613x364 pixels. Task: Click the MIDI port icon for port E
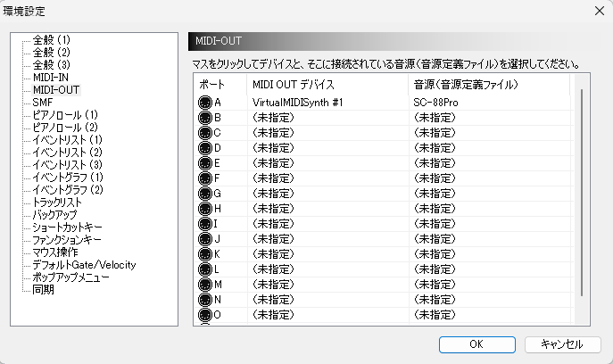pos(205,163)
